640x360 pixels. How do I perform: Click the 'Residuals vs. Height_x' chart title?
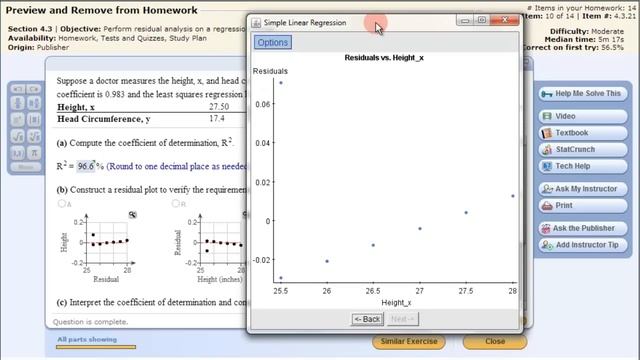384,58
